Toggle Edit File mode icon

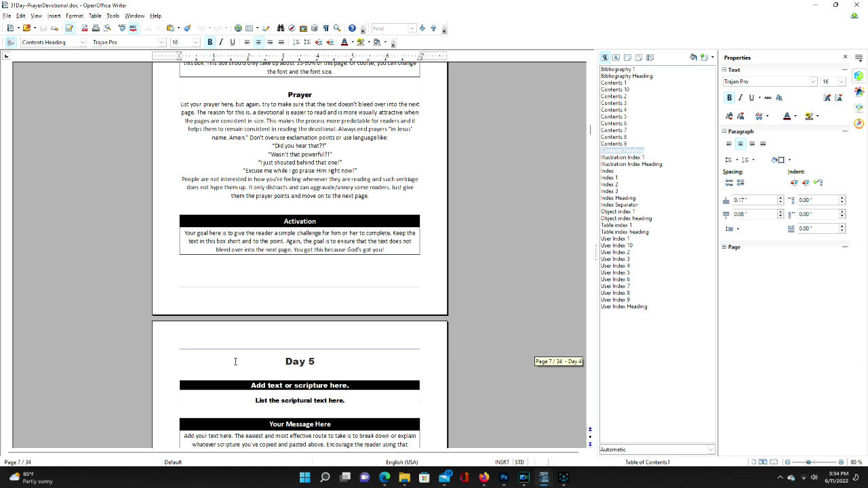point(69,28)
